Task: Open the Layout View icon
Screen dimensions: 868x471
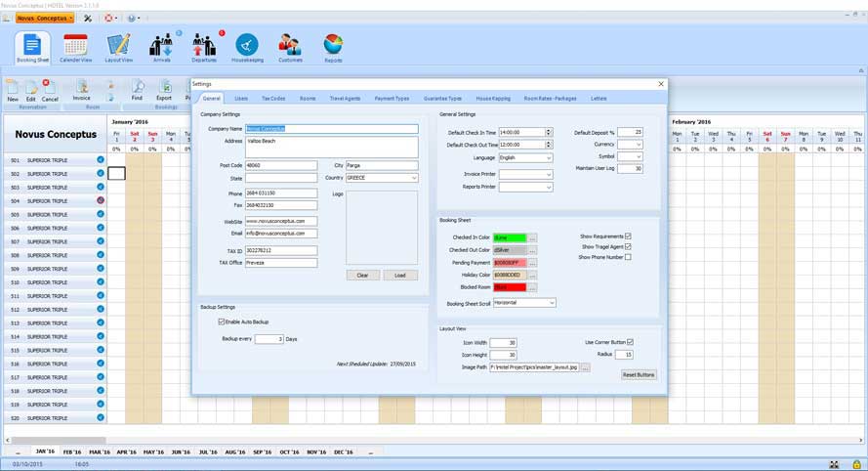Action: (x=118, y=48)
